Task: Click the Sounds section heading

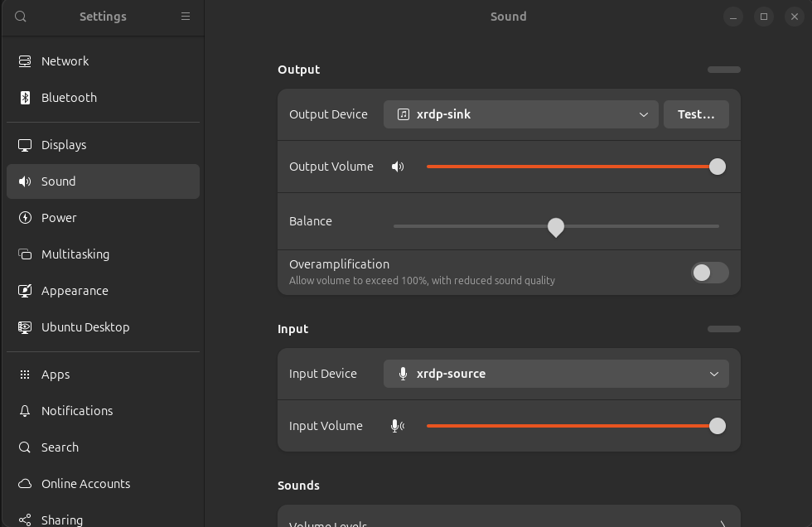Action: (x=298, y=486)
